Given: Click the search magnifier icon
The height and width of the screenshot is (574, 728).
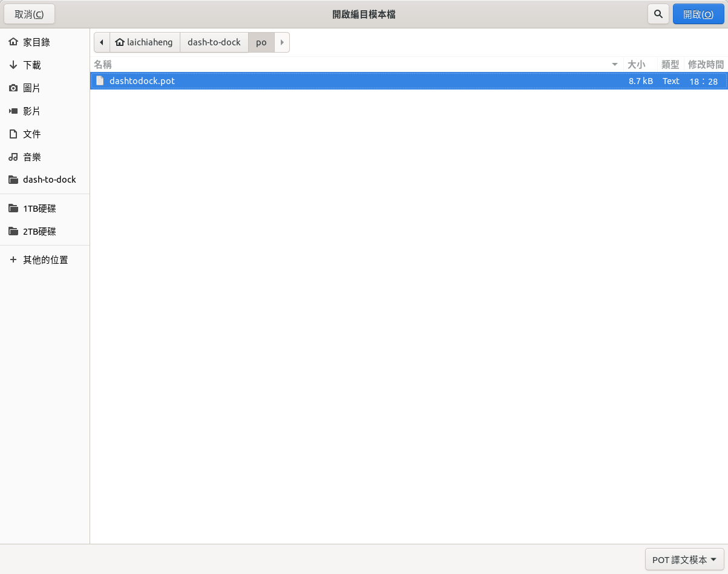Looking at the screenshot, I should 658,14.
